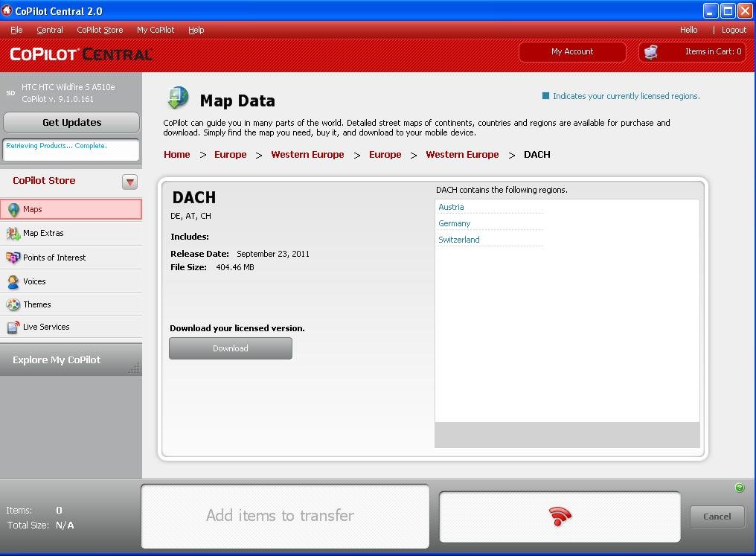Open the CoPilot Store menu
This screenshot has height=556, width=756.
pyautogui.click(x=100, y=30)
